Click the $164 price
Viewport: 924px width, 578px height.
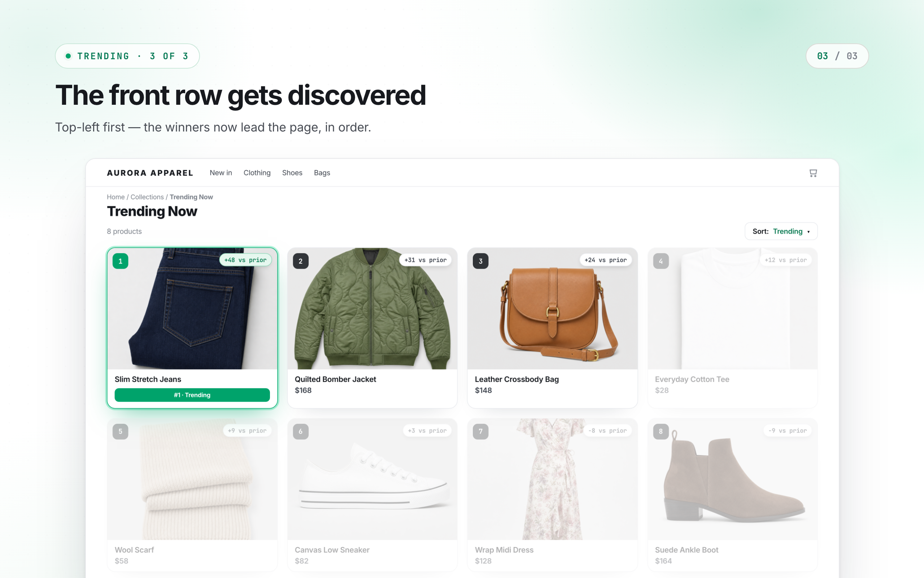click(663, 561)
